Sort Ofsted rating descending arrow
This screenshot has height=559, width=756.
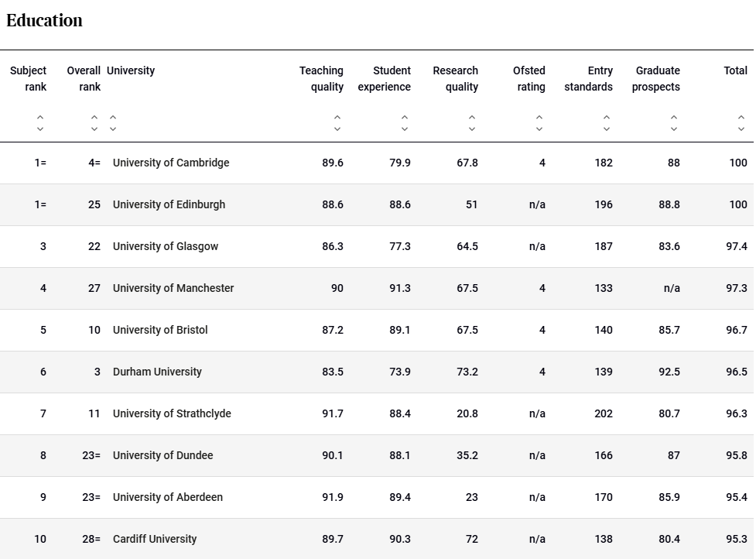[x=539, y=129]
